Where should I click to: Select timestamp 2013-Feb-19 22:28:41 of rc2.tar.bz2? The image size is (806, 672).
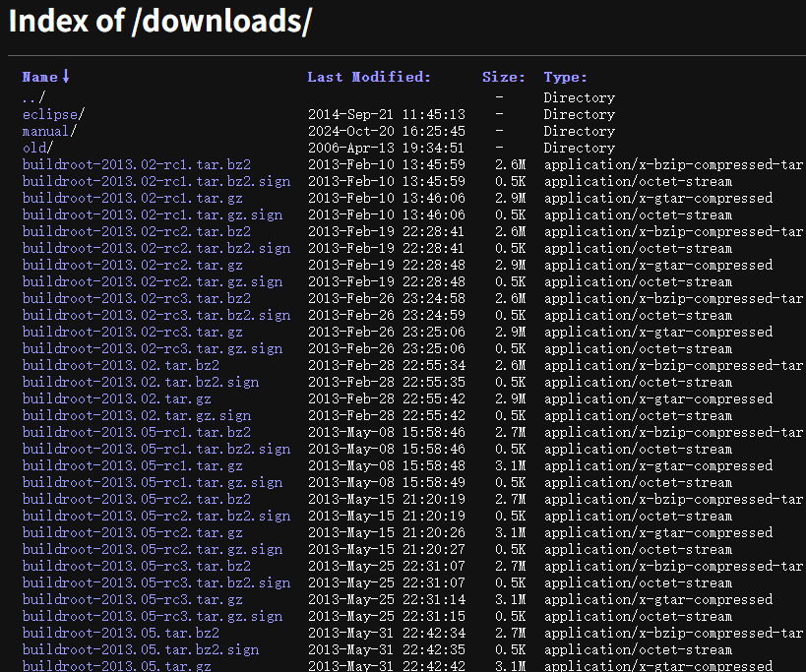387,231
